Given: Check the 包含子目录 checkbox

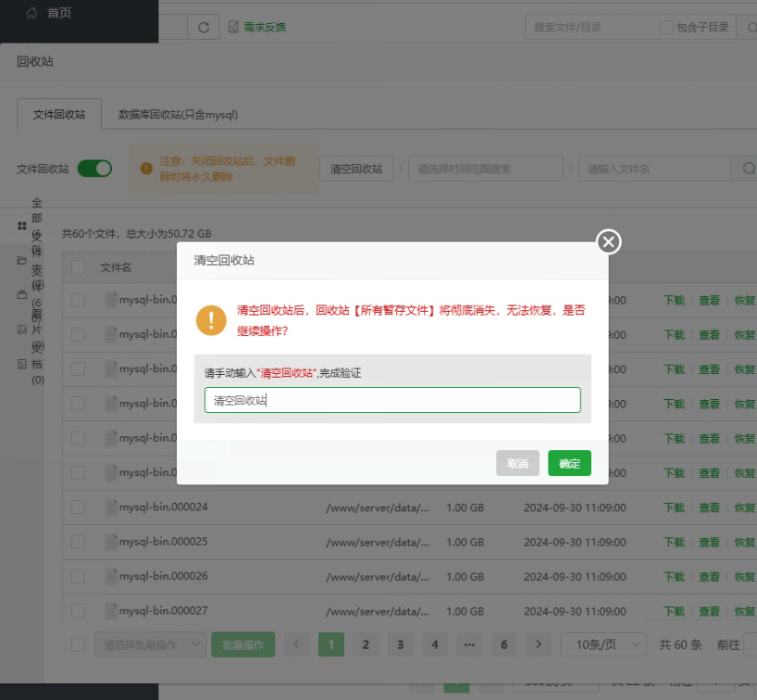Looking at the screenshot, I should pyautogui.click(x=666, y=28).
